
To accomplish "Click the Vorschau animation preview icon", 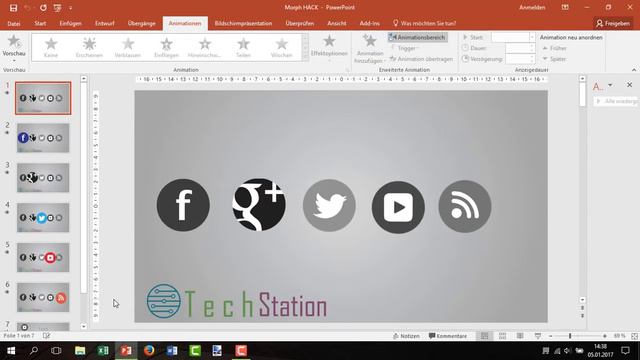I will [x=14, y=46].
